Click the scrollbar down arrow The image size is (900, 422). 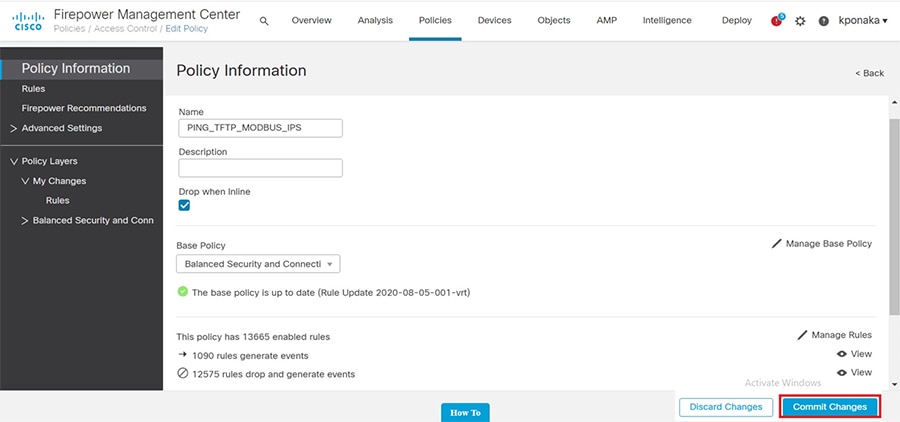point(894,385)
